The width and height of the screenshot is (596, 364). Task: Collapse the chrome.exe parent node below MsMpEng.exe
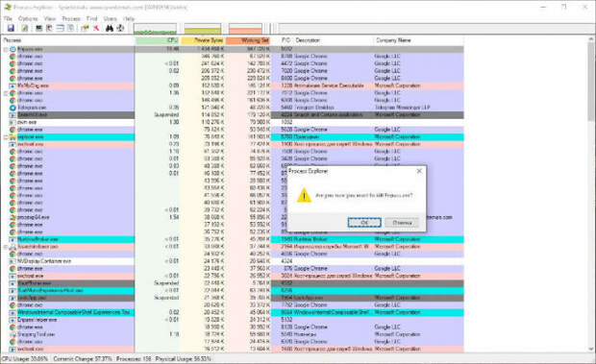[x=6, y=93]
